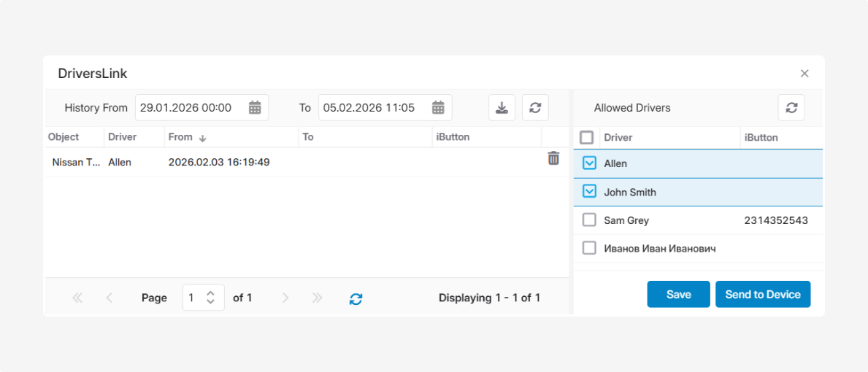Viewport: 868px width, 372px height.
Task: Click the Object column header
Action: coord(64,137)
